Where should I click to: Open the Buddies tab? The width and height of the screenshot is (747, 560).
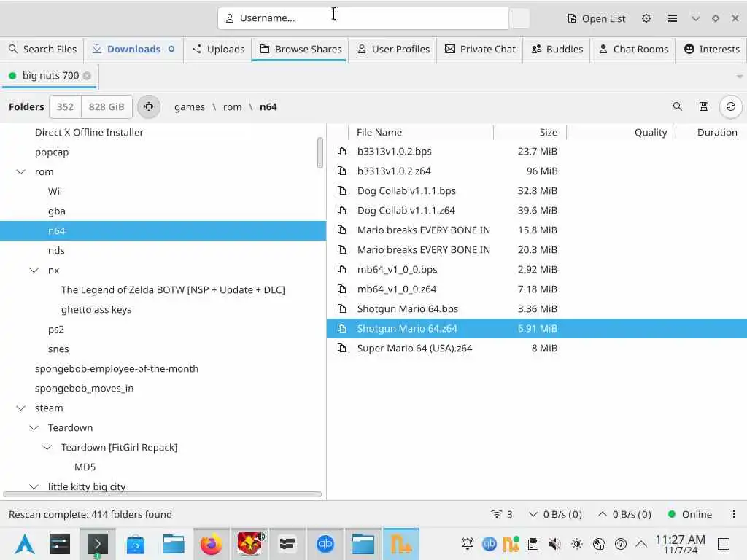point(557,49)
